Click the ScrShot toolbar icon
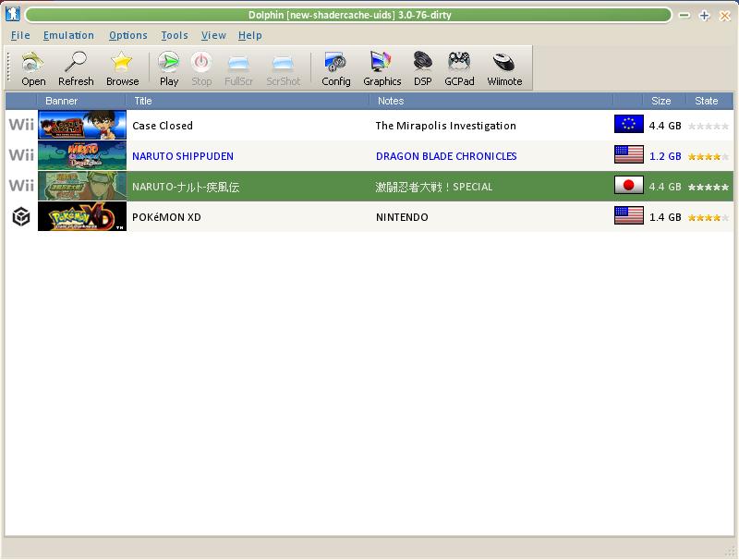 coord(283,62)
